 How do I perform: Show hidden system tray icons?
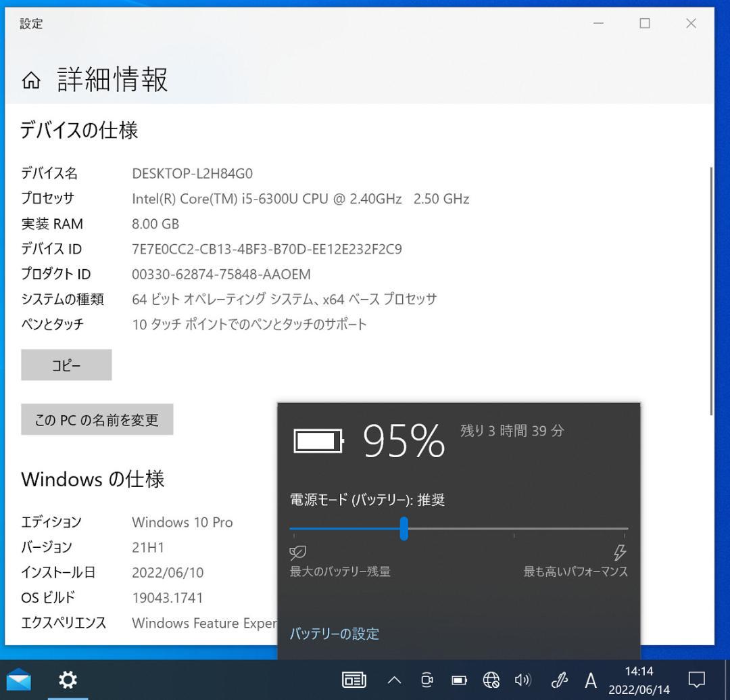[x=394, y=680]
